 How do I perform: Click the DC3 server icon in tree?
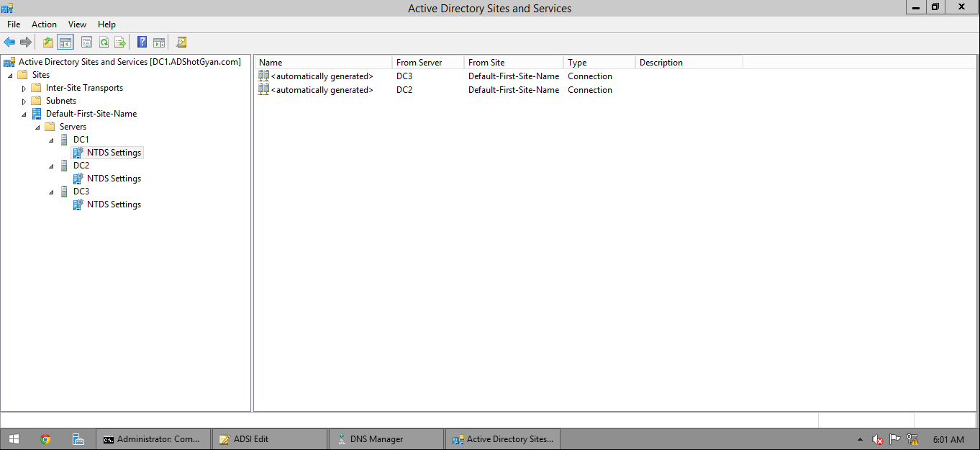pyautogui.click(x=65, y=191)
